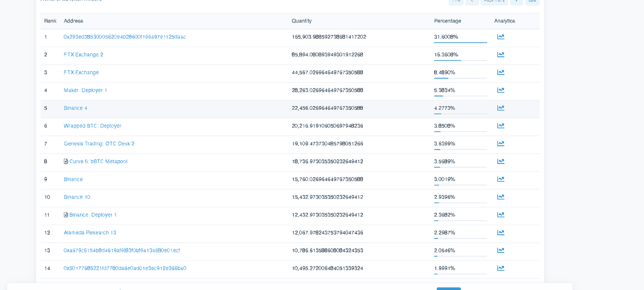Follow Genesis Trading: OTC Desk 2 link
Image resolution: width=644 pixels, height=290 pixels.
click(x=99, y=144)
